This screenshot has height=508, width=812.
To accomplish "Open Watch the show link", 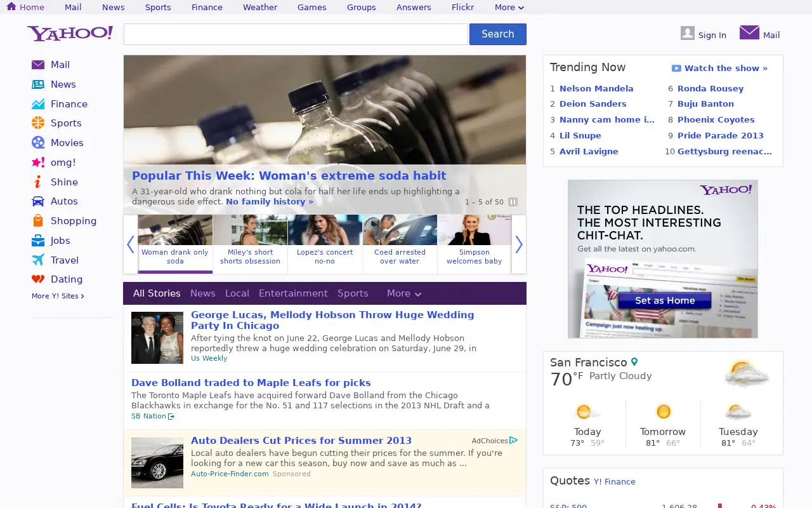I will (719, 68).
